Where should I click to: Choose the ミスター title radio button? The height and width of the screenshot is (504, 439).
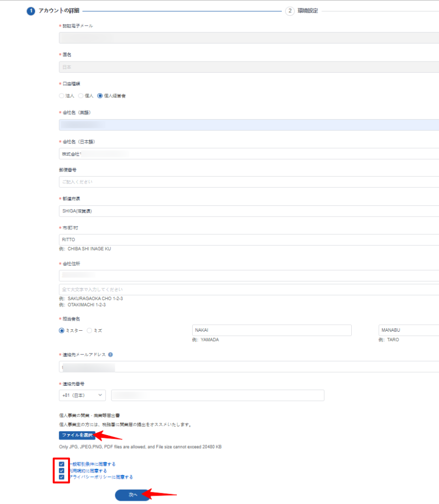click(62, 330)
